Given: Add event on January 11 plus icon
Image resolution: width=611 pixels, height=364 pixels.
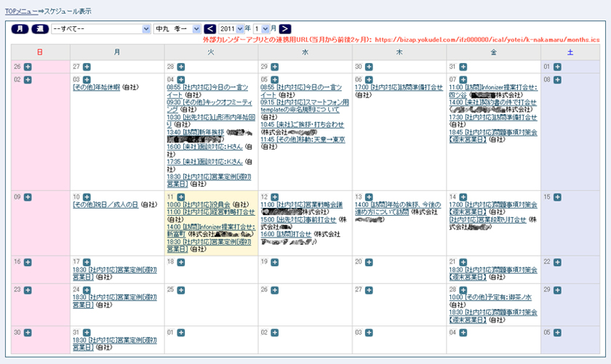Looking at the screenshot, I should 181,197.
